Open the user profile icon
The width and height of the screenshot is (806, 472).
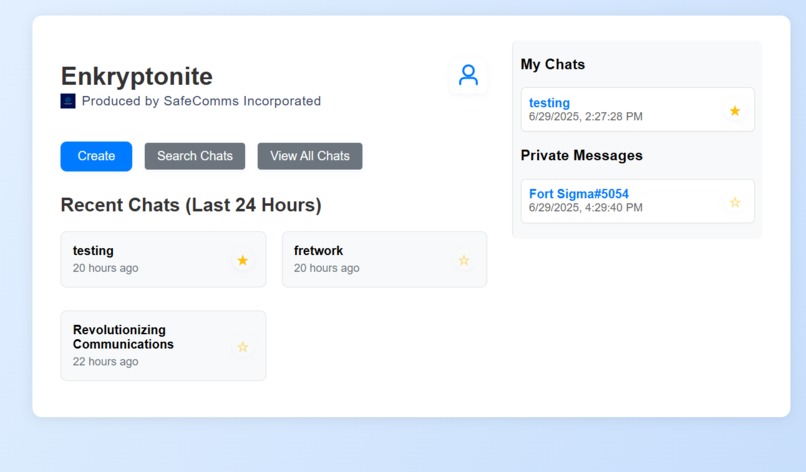(x=468, y=76)
